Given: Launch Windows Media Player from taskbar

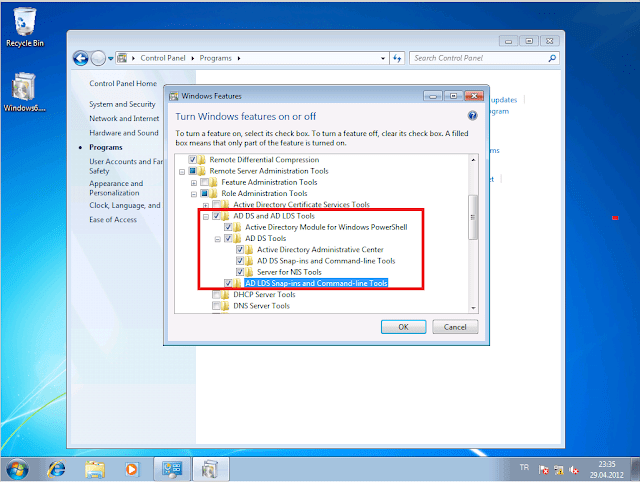Looking at the screenshot, I should 132,467.
